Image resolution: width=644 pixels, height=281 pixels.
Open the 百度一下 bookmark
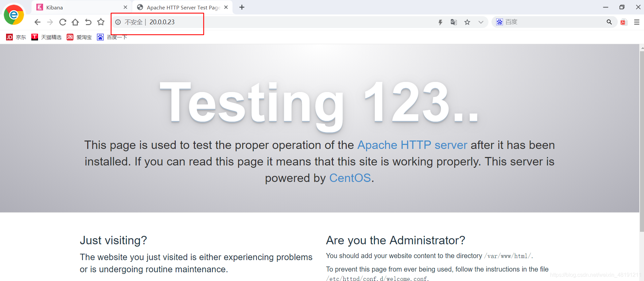pos(112,37)
